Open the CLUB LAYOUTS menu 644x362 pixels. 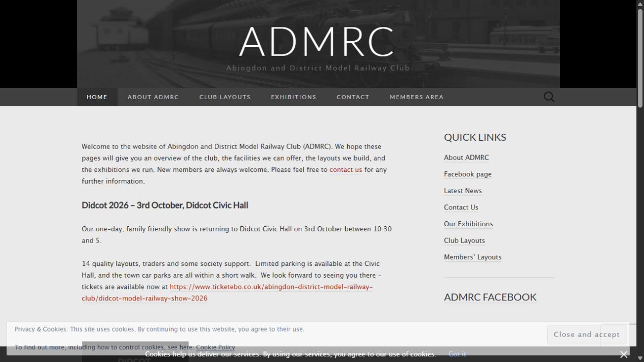(x=225, y=97)
